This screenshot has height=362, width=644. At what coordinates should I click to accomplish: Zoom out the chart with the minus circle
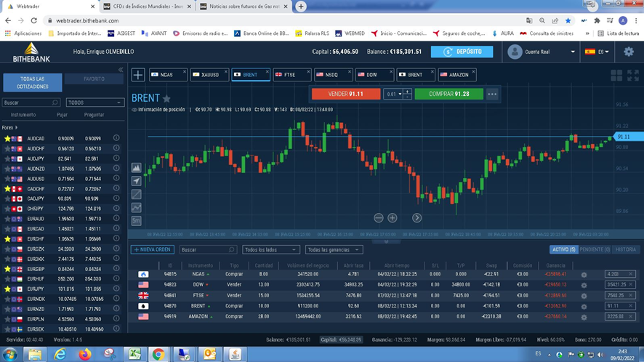click(x=379, y=218)
